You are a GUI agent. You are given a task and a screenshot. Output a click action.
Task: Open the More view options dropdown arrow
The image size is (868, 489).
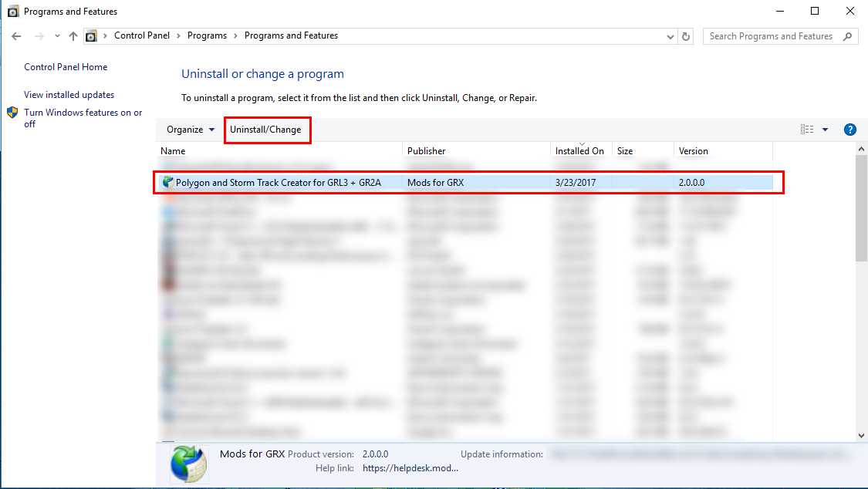tap(825, 130)
